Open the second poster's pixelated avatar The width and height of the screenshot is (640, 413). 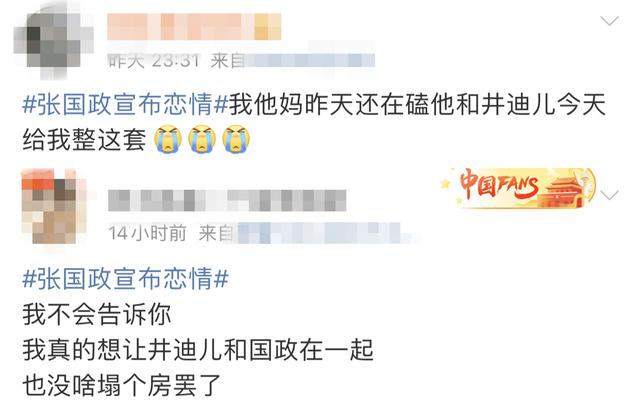pos(54,206)
